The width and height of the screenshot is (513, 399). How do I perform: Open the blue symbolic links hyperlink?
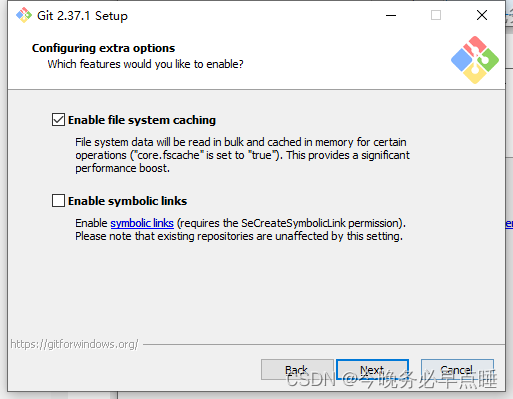[x=142, y=223]
